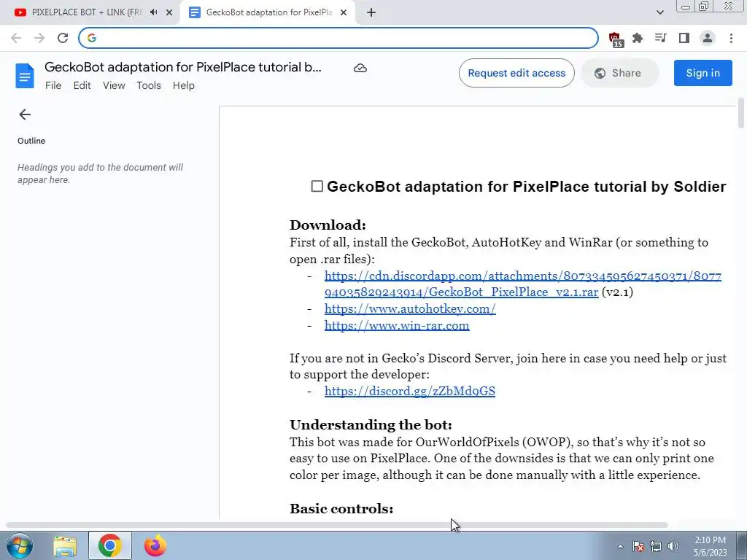Show hidden system tray icons
The image size is (747, 560).
click(x=620, y=546)
